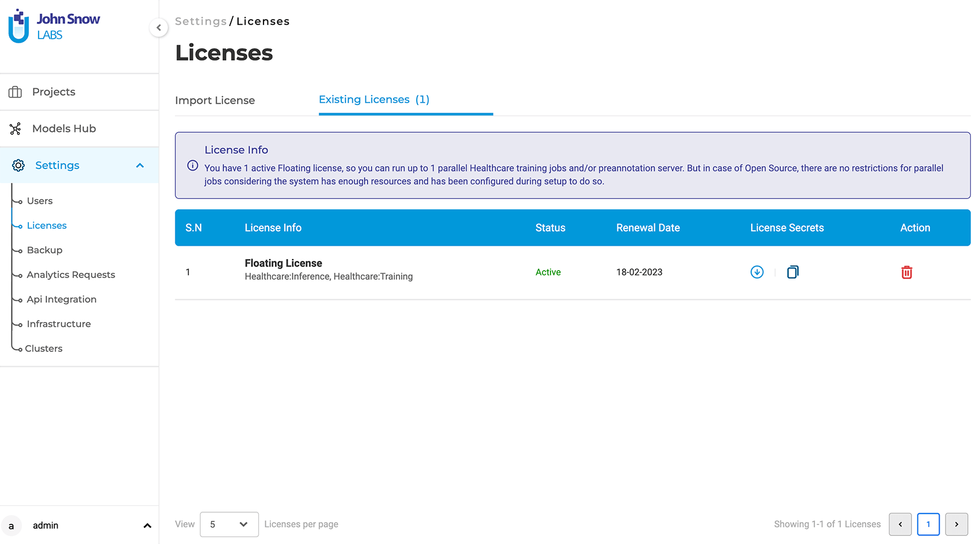Click the admin avatar circle
This screenshot has width=980, height=544.
11,526
